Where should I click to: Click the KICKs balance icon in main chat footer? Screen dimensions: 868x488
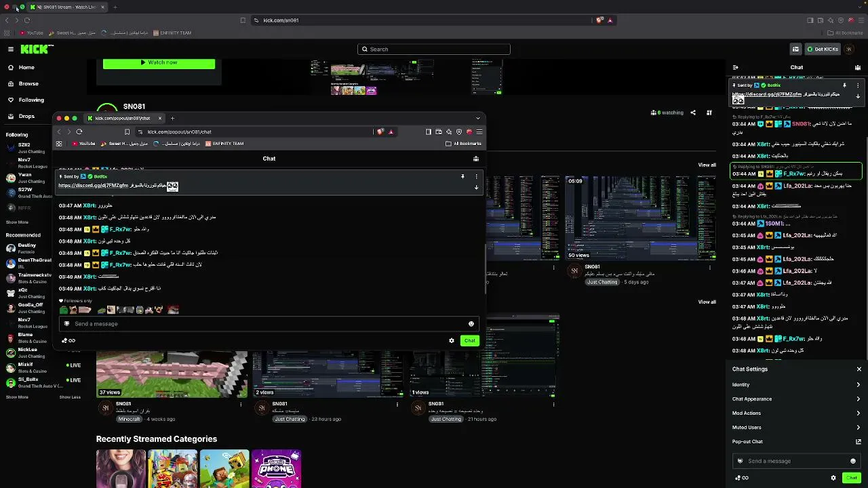(x=742, y=478)
